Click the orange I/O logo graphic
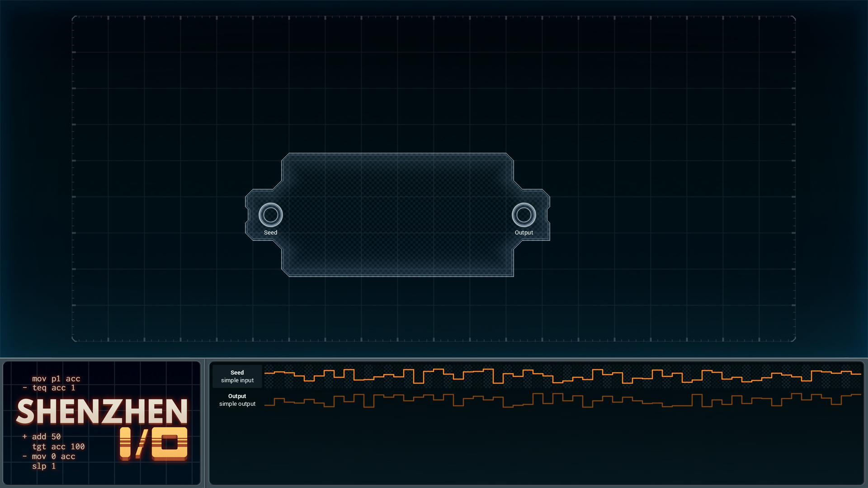This screenshot has width=868, height=488. [x=154, y=444]
